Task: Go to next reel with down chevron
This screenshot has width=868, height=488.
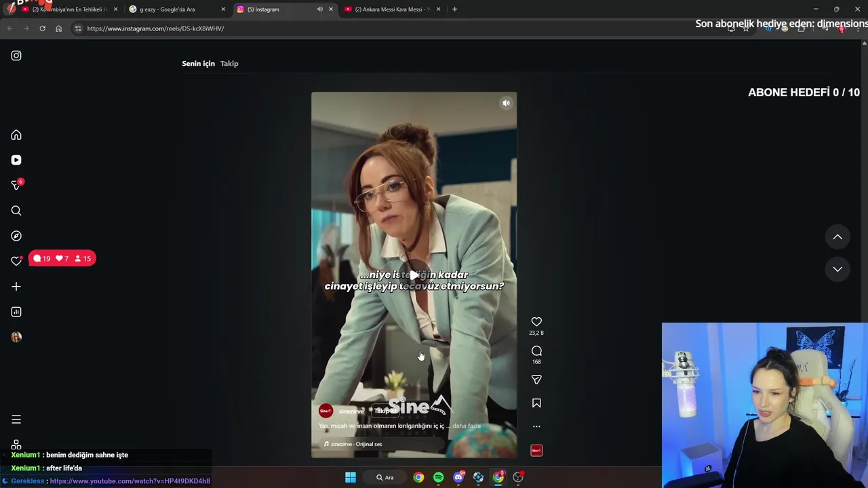Action: [x=837, y=269]
